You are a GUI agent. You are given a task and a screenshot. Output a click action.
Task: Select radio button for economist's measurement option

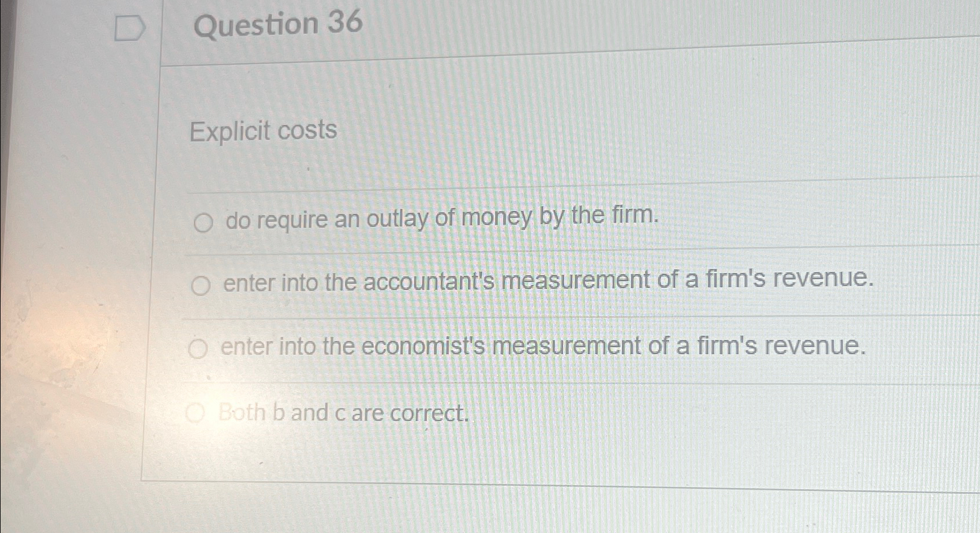(x=197, y=348)
